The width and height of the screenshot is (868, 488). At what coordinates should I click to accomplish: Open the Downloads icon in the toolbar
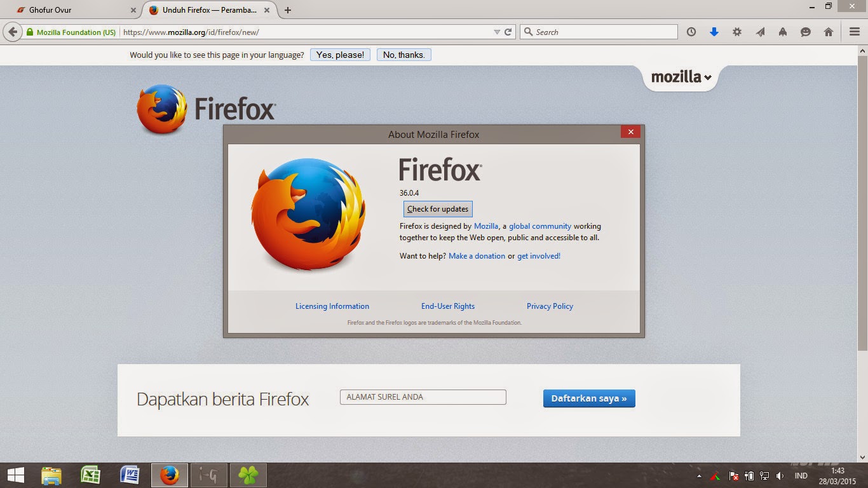pos(714,31)
